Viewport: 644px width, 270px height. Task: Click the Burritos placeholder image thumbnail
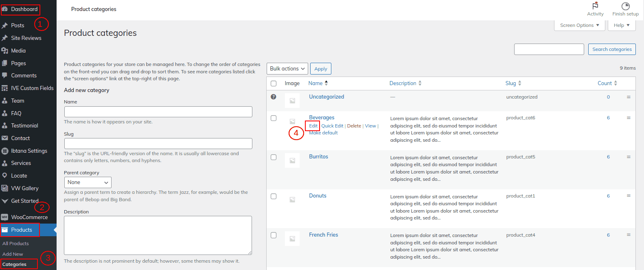click(292, 160)
